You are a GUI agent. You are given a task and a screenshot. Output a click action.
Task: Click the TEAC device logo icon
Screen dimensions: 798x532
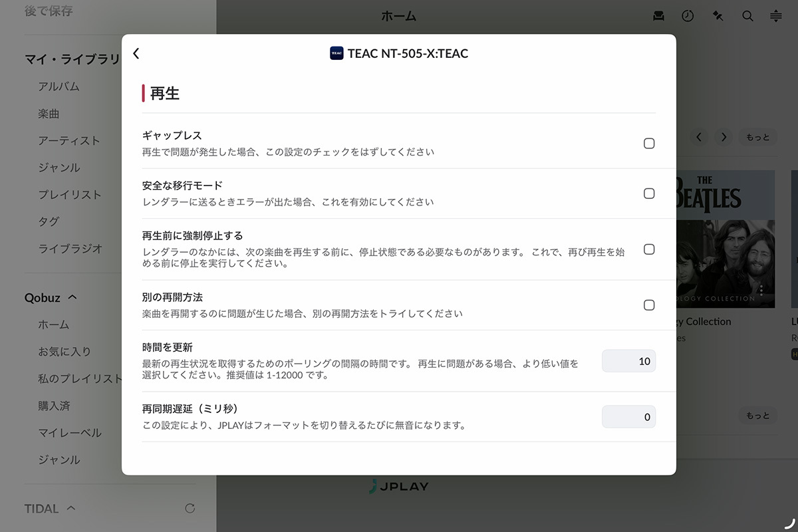click(x=336, y=54)
